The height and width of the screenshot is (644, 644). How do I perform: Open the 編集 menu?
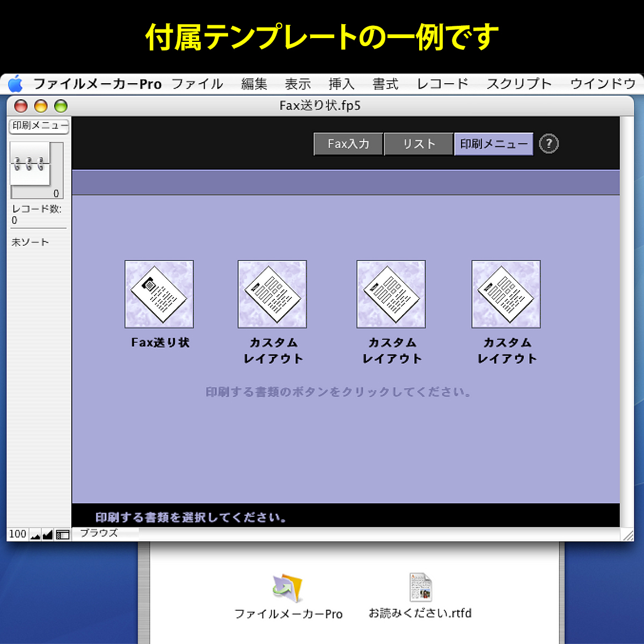254,84
